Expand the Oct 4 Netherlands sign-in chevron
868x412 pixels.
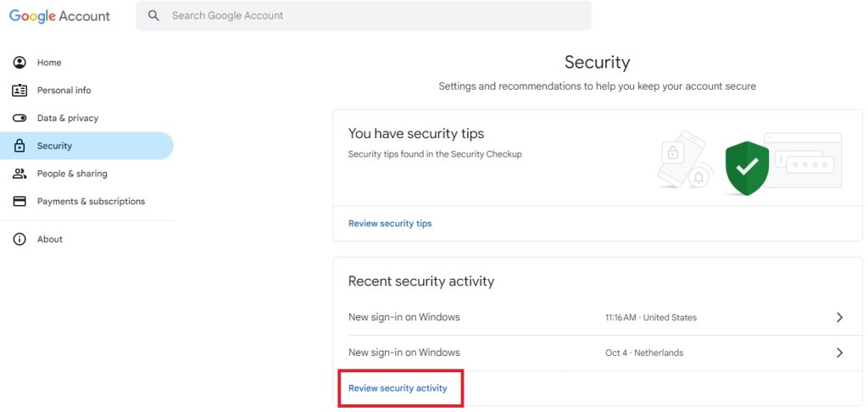(x=839, y=353)
